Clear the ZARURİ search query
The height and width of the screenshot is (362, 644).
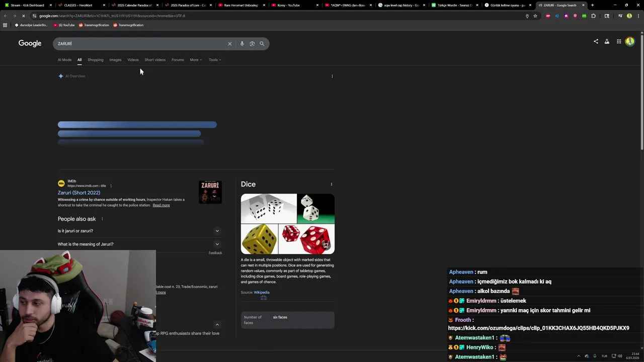tap(230, 44)
